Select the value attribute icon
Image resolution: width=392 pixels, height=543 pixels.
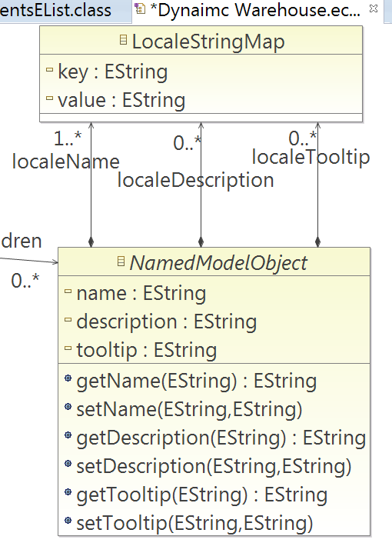[x=49, y=98]
